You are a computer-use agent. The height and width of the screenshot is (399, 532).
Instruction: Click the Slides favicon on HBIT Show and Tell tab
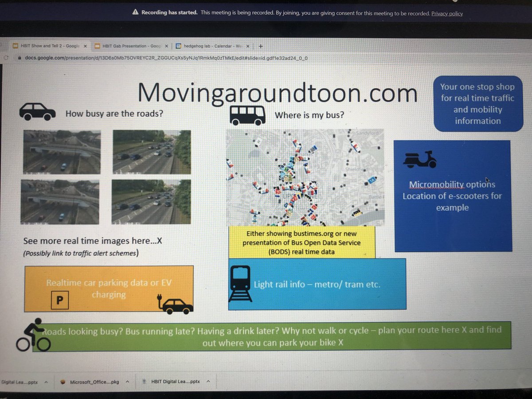click(x=15, y=46)
